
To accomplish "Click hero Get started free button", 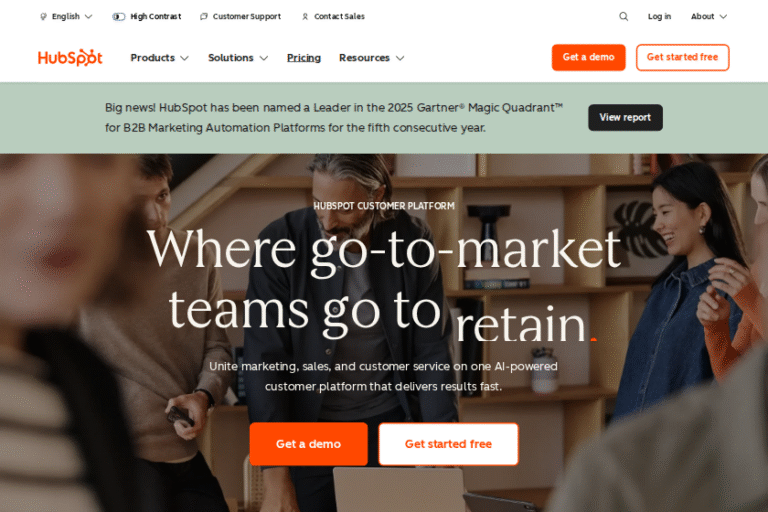I will tap(448, 444).
